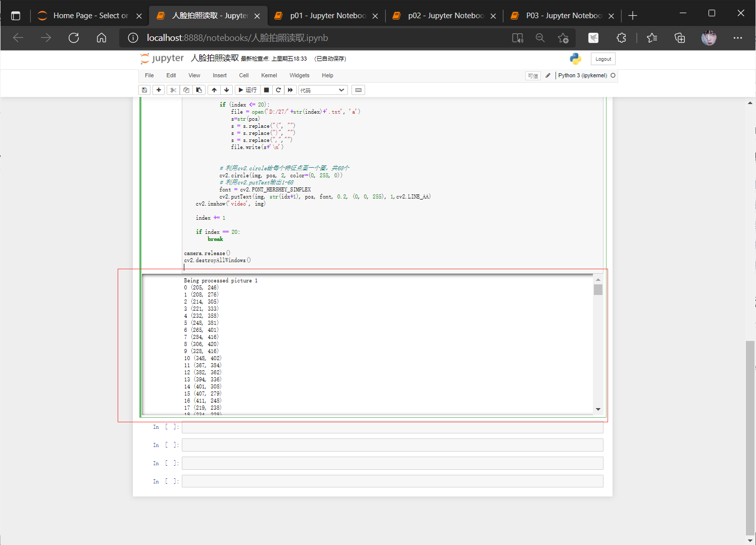Open the cell type dropdown 代码
The image size is (756, 545).
point(323,90)
